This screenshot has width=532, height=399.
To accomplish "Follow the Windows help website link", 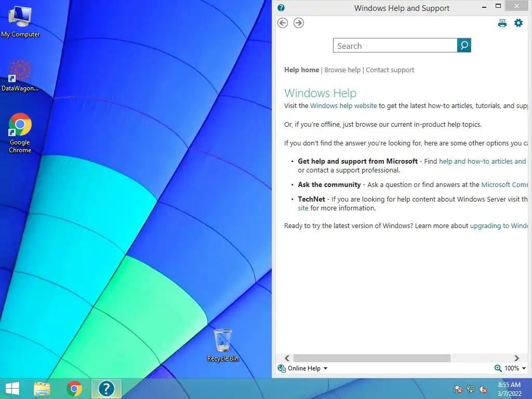I will point(343,105).
